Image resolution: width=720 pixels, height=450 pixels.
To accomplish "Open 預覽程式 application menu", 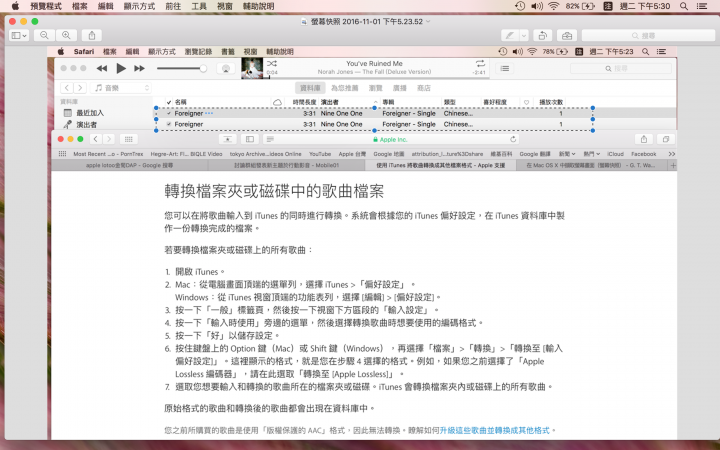I will [46, 6].
